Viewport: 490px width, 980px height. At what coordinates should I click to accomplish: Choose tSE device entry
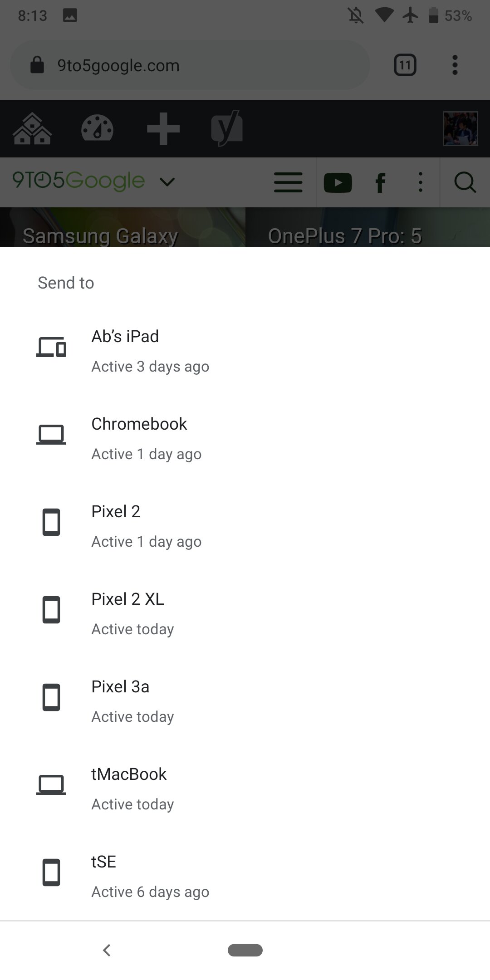[245, 876]
